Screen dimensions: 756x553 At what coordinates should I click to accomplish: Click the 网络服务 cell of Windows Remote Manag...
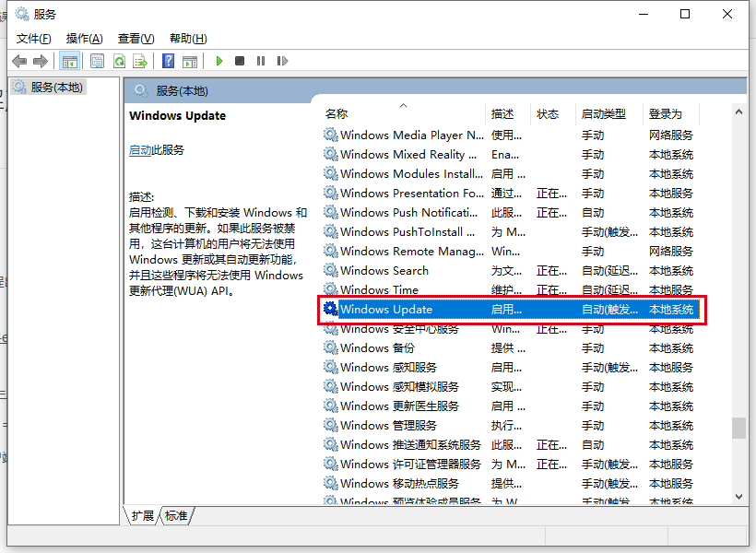(670, 252)
